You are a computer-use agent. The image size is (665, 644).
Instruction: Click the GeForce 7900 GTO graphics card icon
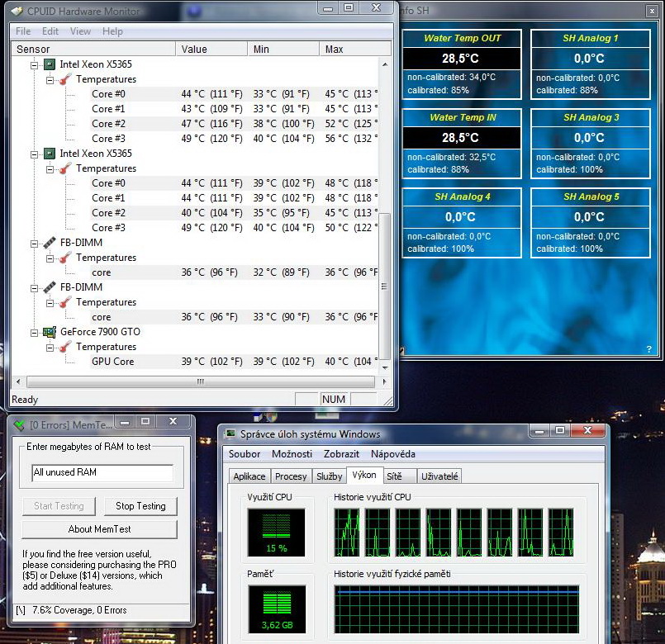click(x=49, y=332)
